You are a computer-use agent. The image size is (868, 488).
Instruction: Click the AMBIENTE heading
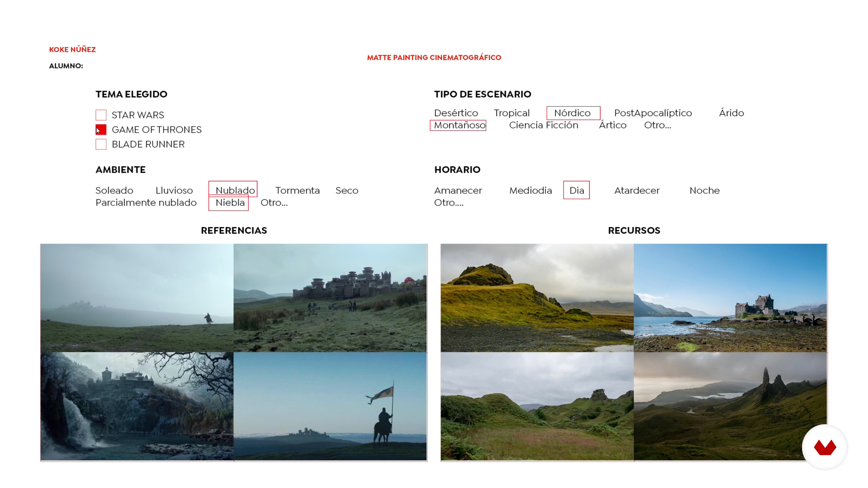tap(121, 169)
